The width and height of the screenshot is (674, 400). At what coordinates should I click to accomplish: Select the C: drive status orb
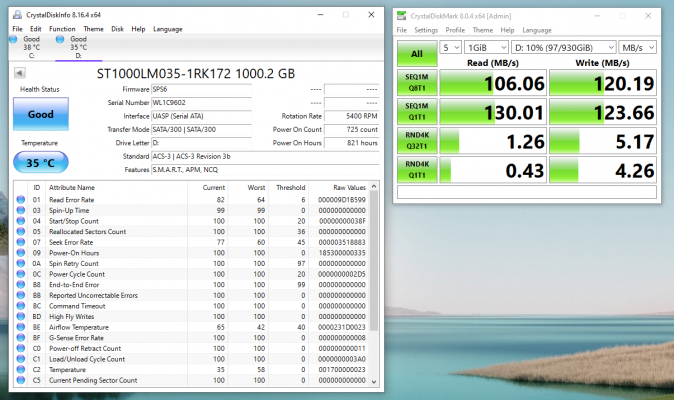13,40
